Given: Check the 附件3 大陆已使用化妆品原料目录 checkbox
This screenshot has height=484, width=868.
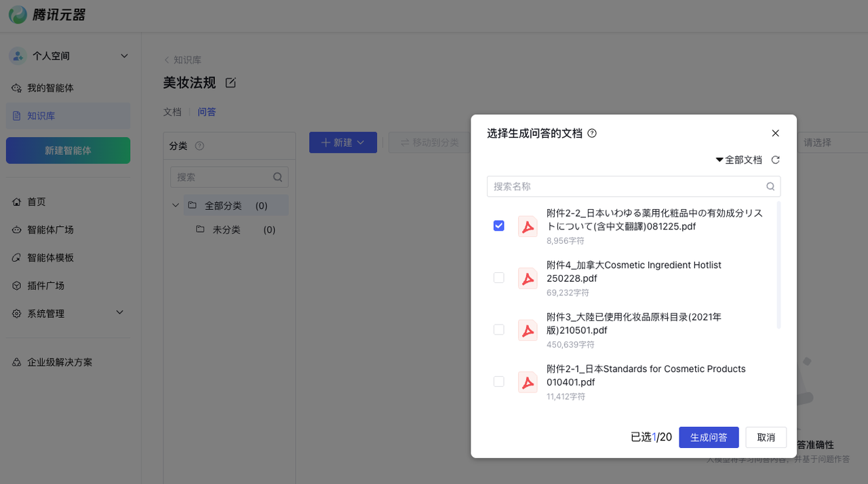Looking at the screenshot, I should (499, 330).
